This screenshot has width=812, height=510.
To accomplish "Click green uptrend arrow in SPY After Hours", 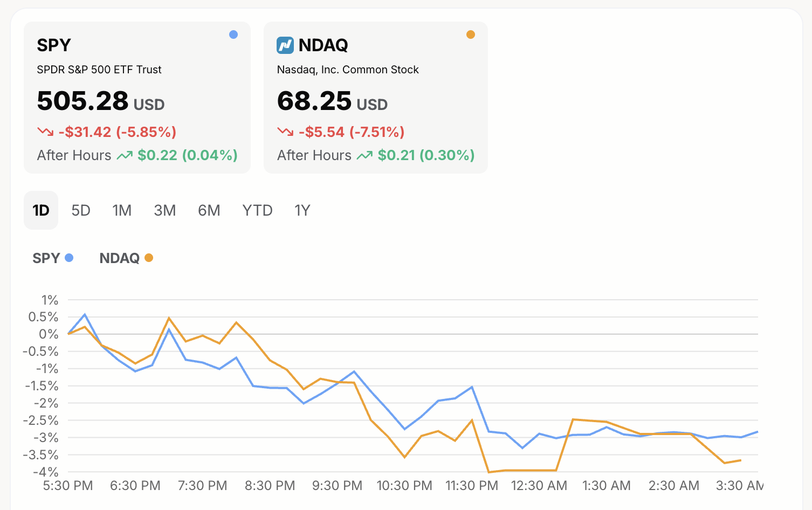I will [x=125, y=156].
